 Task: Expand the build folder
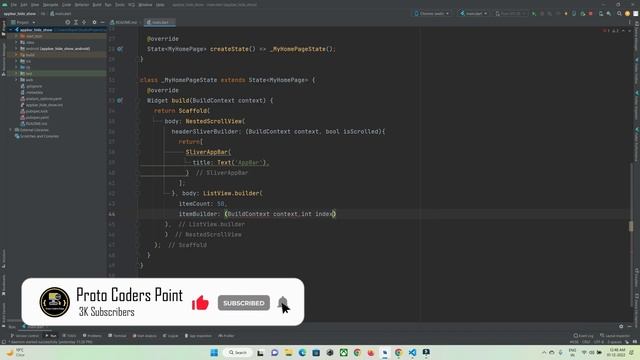pyautogui.click(x=16, y=55)
